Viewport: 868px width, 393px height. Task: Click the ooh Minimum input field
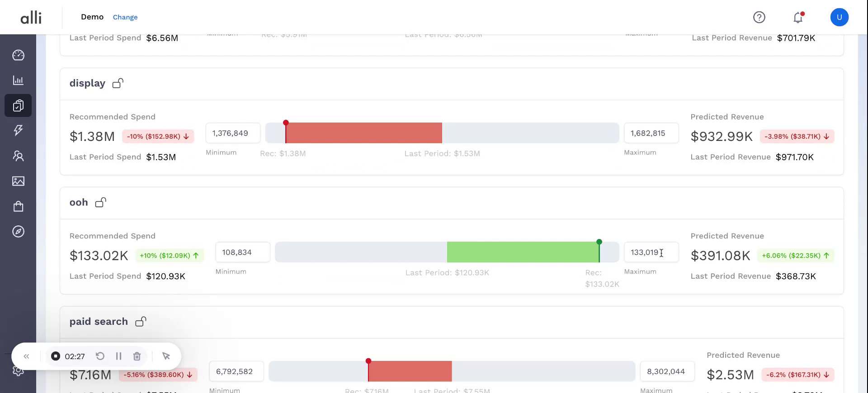(243, 252)
